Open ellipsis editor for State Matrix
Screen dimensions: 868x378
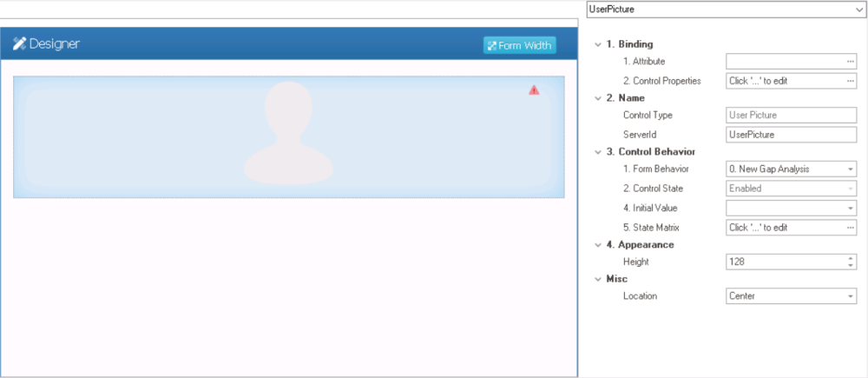[x=851, y=228]
